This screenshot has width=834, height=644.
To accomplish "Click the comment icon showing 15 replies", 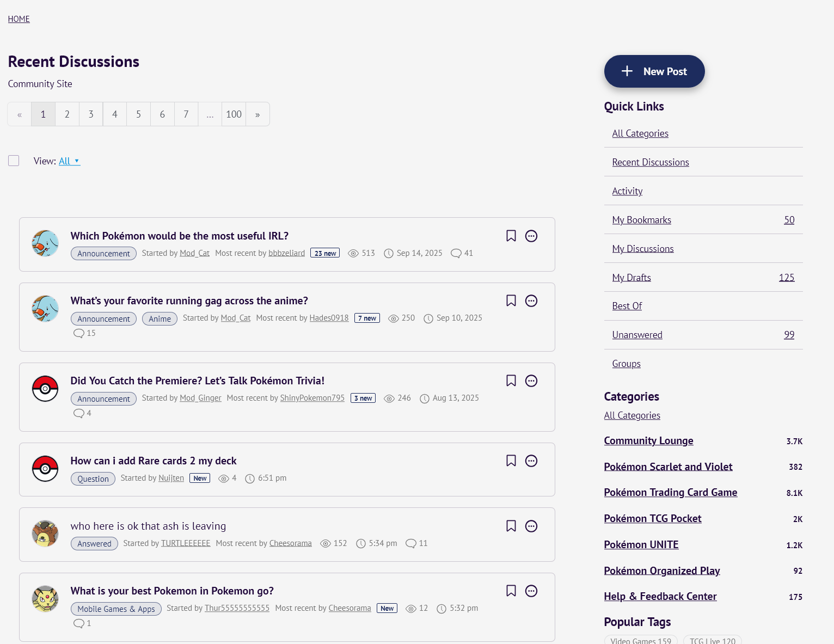I will [x=79, y=333].
